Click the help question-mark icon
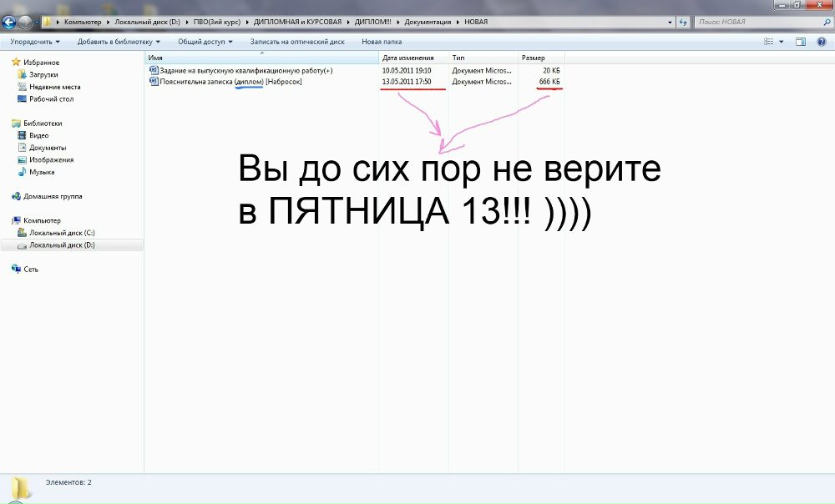 (x=821, y=41)
